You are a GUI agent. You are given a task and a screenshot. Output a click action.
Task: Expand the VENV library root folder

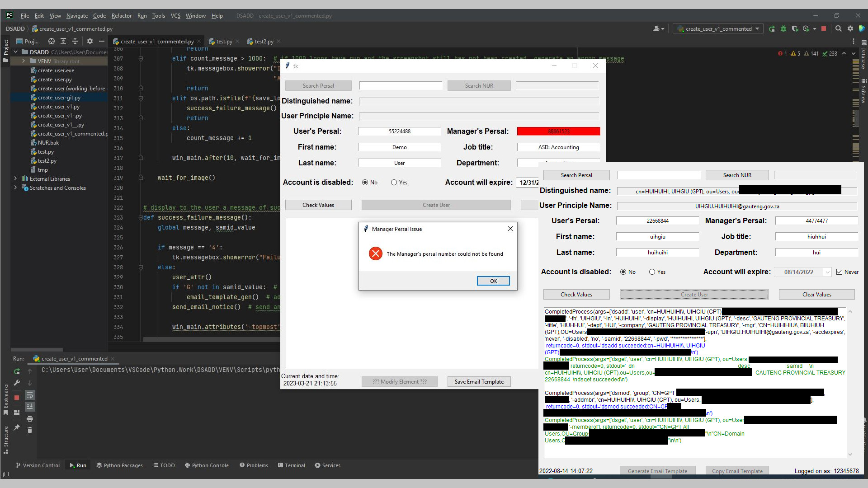click(24, 61)
